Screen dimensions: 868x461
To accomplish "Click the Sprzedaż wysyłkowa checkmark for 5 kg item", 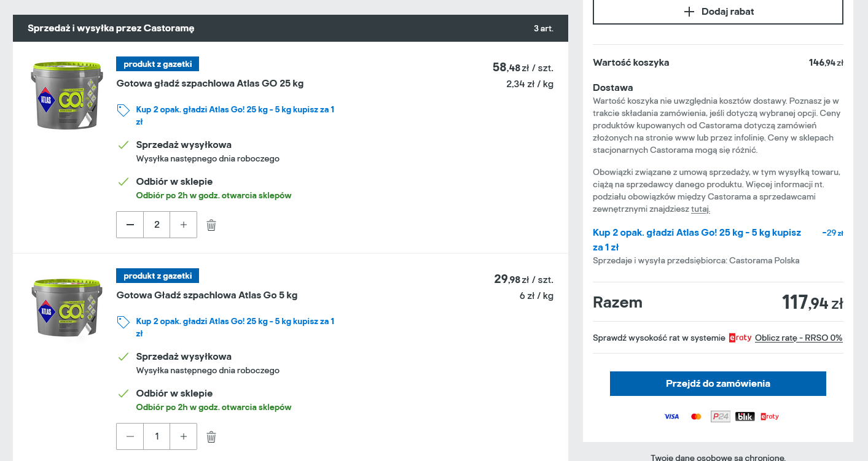I will [123, 357].
